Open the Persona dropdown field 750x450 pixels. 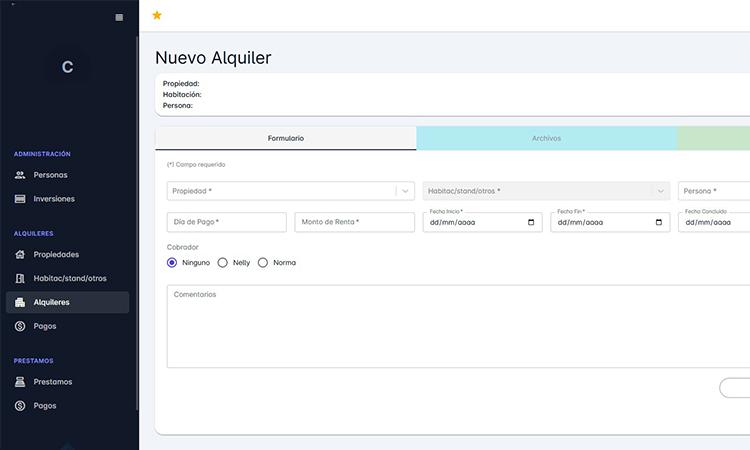(x=712, y=191)
